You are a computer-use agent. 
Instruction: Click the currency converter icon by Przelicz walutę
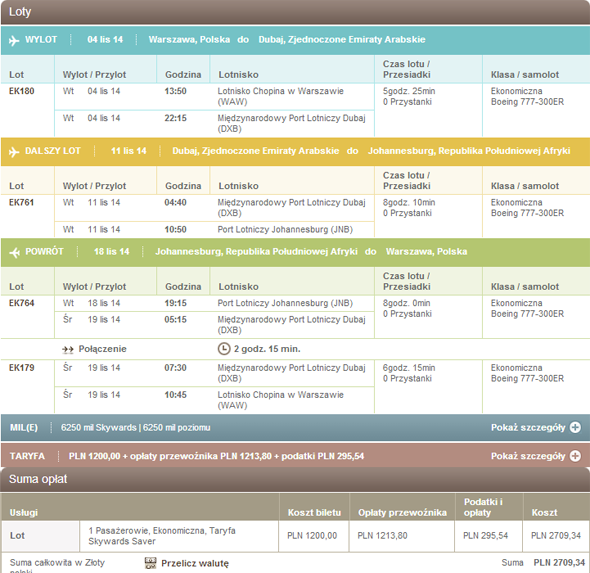click(151, 563)
